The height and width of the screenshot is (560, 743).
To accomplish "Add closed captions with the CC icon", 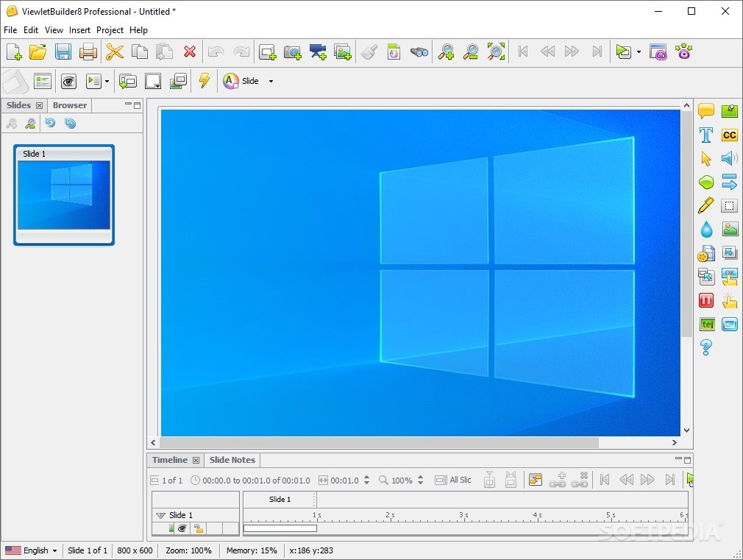I will point(730,135).
